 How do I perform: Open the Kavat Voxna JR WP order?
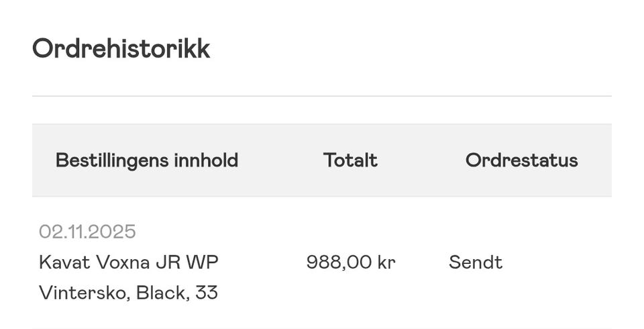pyautogui.click(x=128, y=263)
